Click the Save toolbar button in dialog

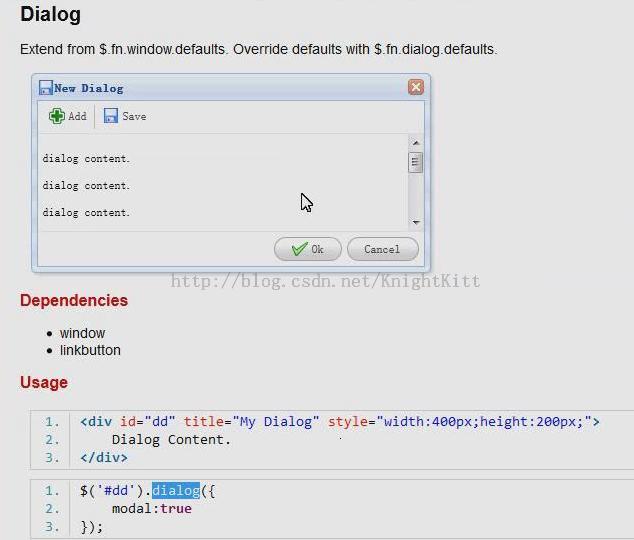point(125,116)
